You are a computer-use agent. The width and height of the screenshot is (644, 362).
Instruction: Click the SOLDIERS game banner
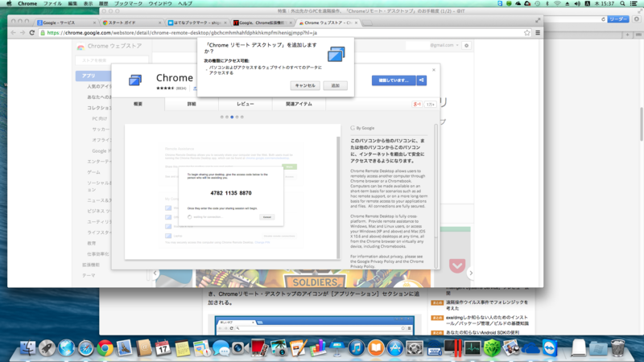click(x=313, y=278)
